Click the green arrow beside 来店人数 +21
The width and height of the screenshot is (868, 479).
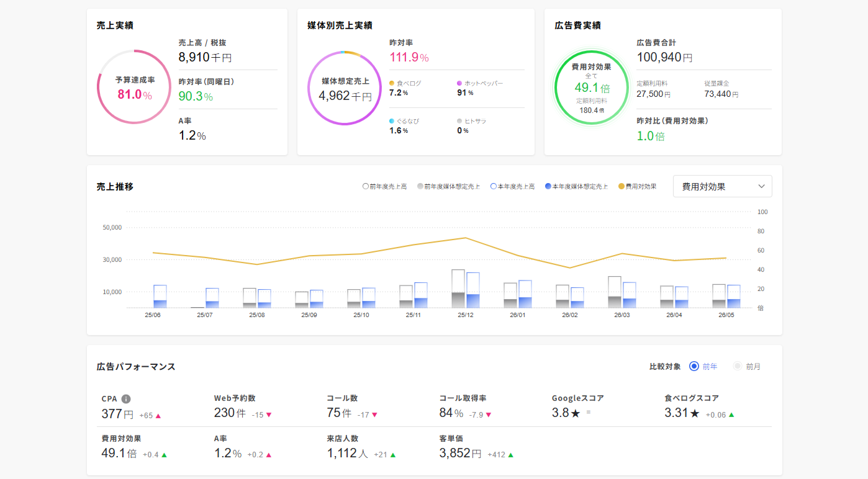coord(393,455)
